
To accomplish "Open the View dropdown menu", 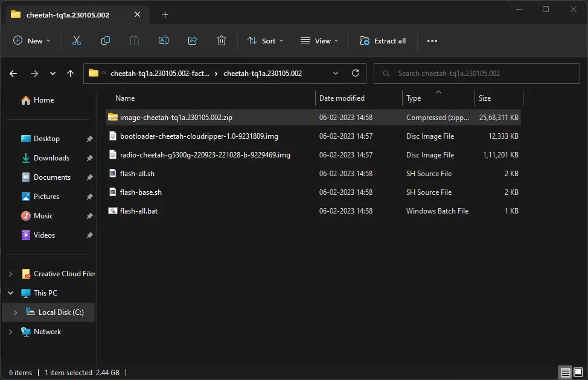I will point(319,41).
